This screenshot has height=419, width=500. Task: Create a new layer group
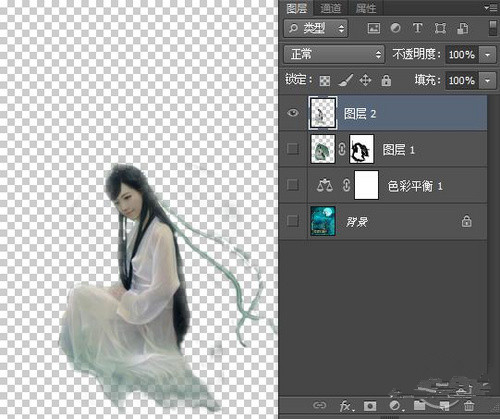[x=420, y=405]
